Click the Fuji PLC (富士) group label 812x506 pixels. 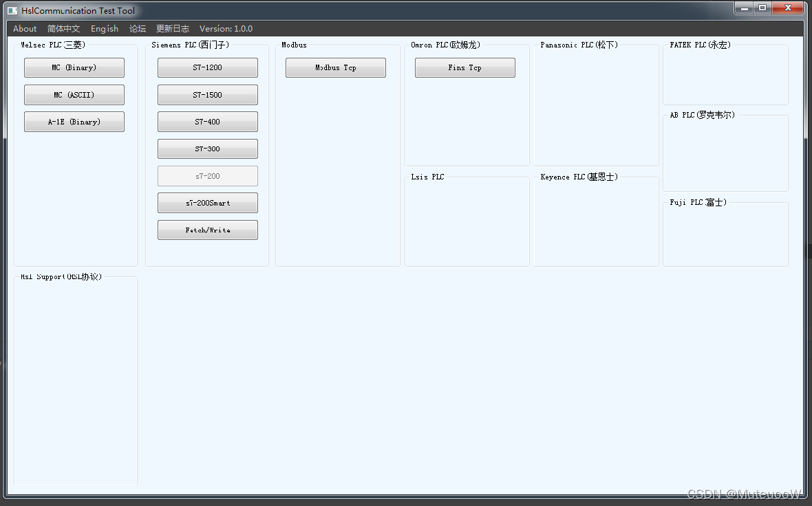(698, 202)
